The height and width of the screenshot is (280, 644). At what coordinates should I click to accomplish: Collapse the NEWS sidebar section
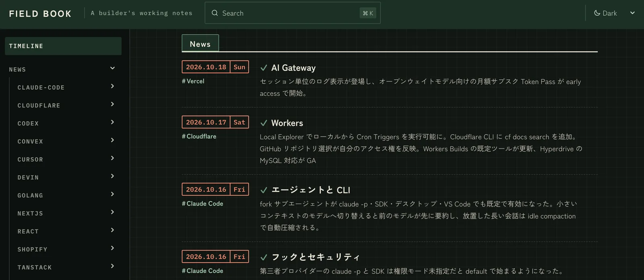pyautogui.click(x=113, y=68)
